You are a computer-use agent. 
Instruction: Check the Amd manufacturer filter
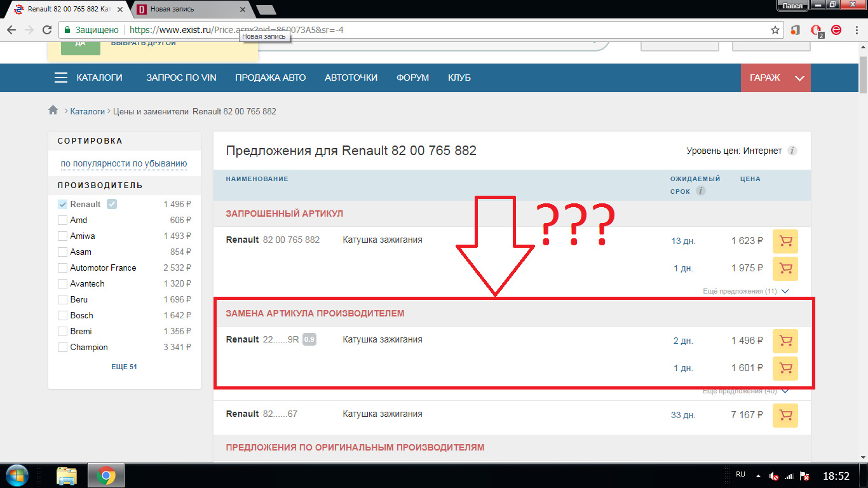pyautogui.click(x=62, y=220)
